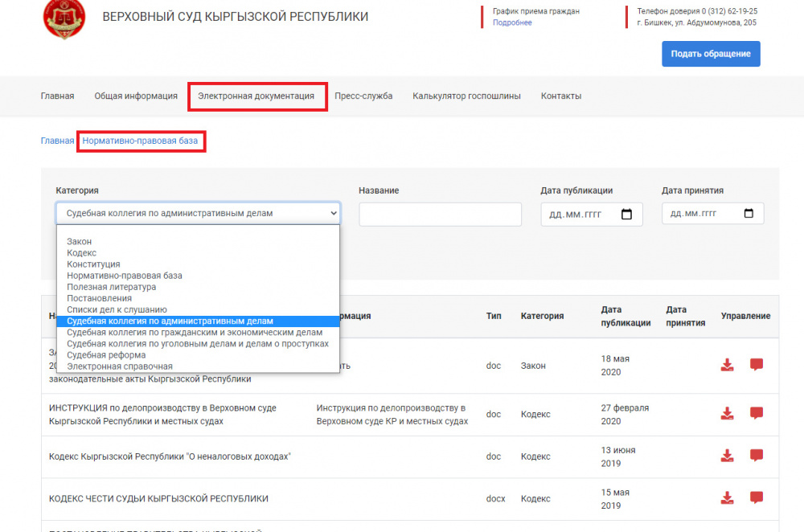Click the Supreme Court emblem logo

point(64,18)
